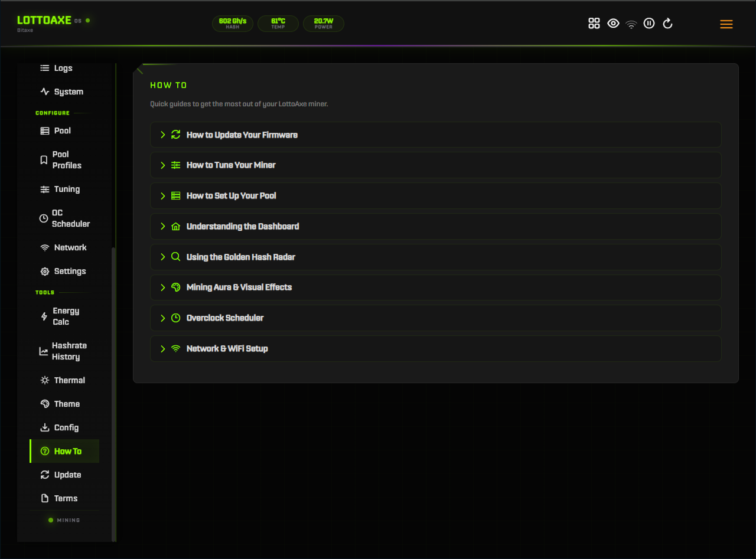Image resolution: width=756 pixels, height=559 pixels.
Task: Go to Pool Profiles menu item
Action: (64, 160)
